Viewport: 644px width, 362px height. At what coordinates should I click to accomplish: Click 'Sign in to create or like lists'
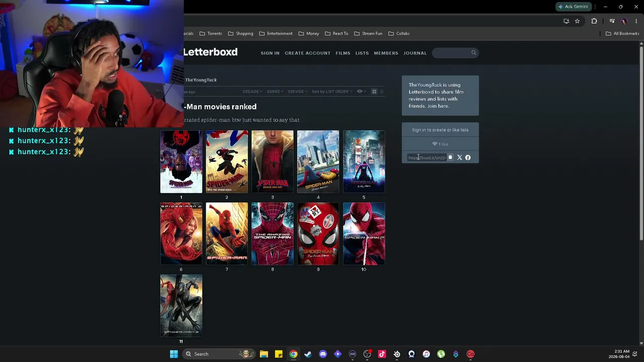coord(440,130)
